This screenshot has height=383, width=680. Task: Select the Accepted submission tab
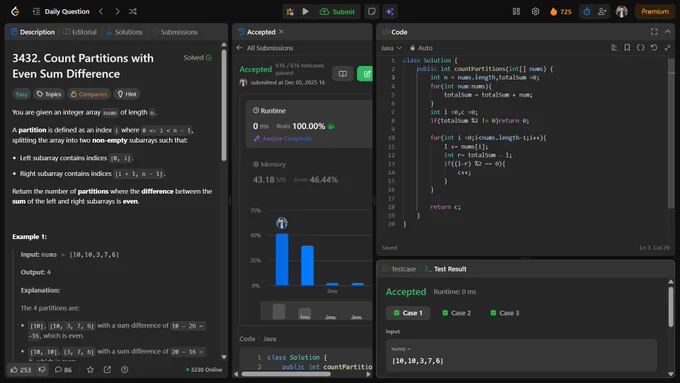click(257, 32)
